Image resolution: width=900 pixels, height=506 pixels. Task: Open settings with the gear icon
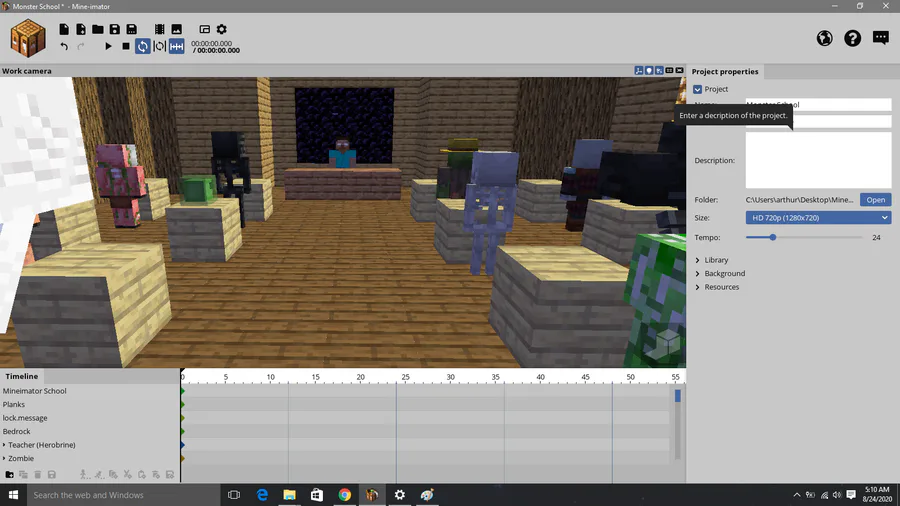pos(222,29)
